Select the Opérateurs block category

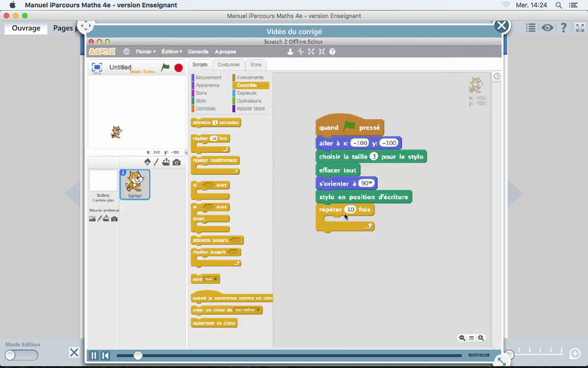(249, 101)
